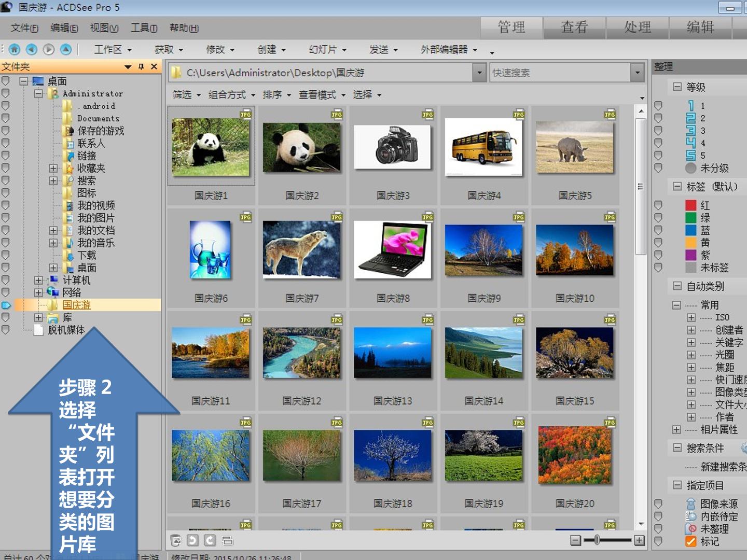Select the 库 library icon in tree
This screenshot has height=560, width=747.
pyautogui.click(x=53, y=317)
